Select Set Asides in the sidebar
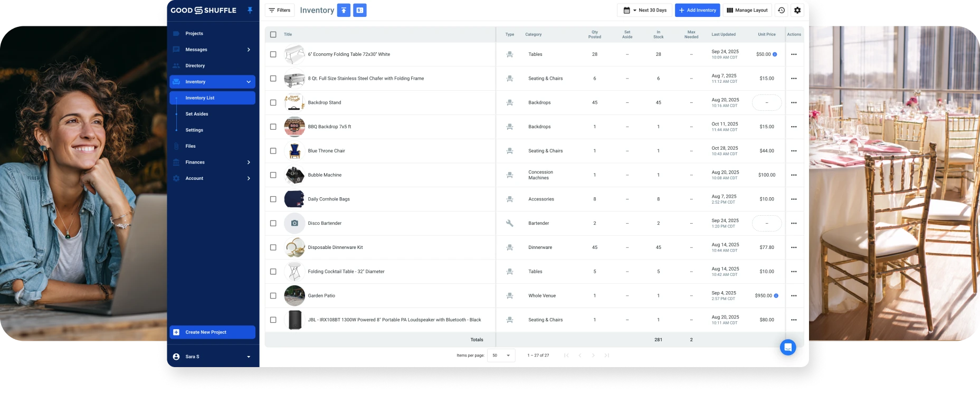 tap(197, 114)
